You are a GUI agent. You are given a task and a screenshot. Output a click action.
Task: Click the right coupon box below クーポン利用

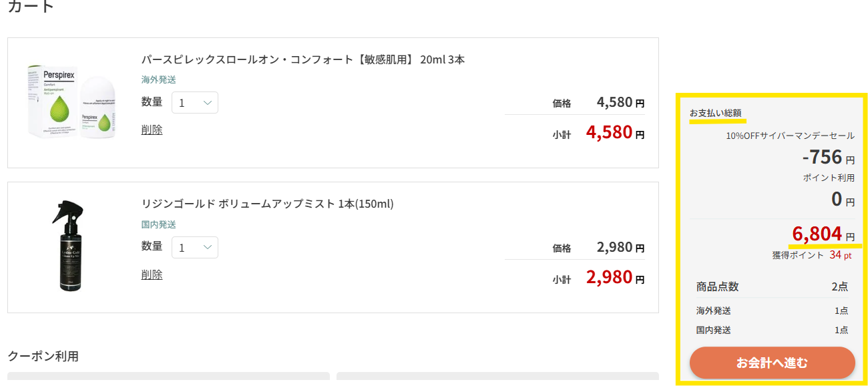tap(497, 379)
